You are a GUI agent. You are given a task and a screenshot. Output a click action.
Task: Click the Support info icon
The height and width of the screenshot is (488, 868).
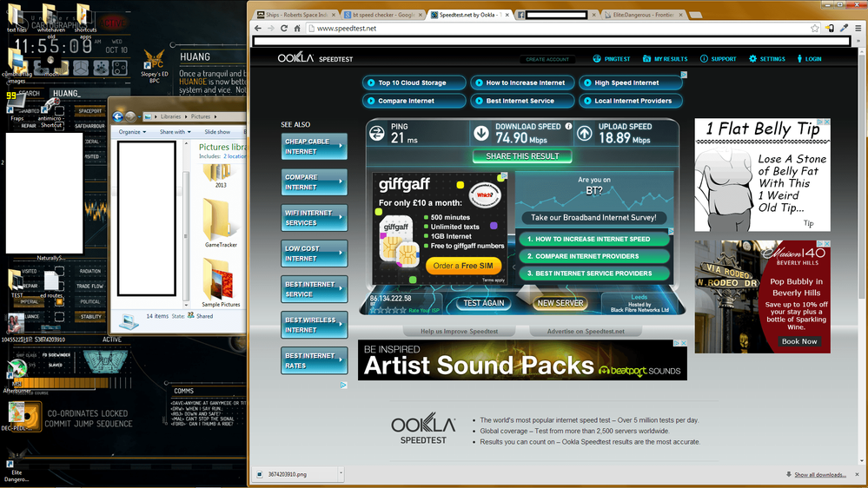click(704, 59)
